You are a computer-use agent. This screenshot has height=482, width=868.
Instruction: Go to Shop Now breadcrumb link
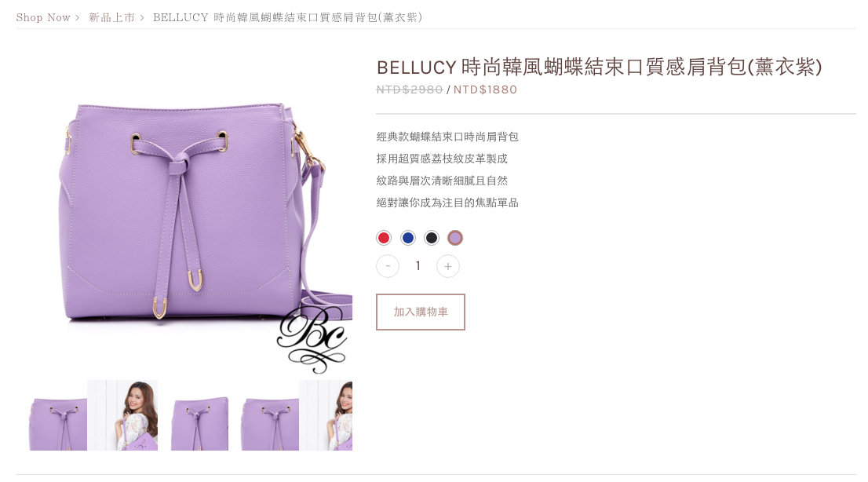coord(43,18)
